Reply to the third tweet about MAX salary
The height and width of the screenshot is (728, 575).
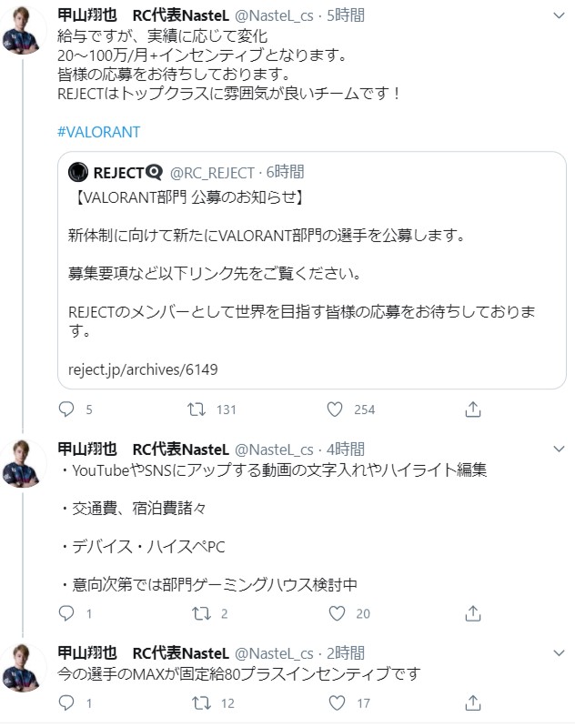pos(66,703)
